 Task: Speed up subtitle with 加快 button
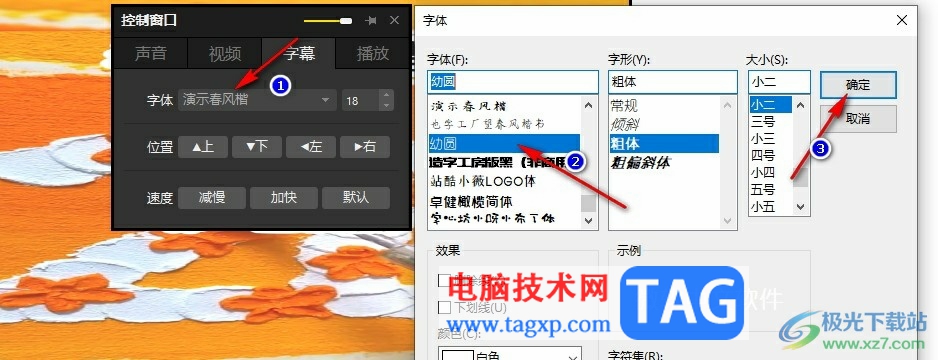[x=284, y=197]
